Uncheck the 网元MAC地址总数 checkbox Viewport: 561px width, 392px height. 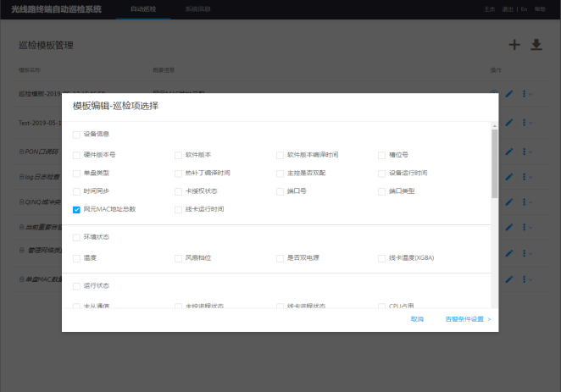click(x=76, y=209)
